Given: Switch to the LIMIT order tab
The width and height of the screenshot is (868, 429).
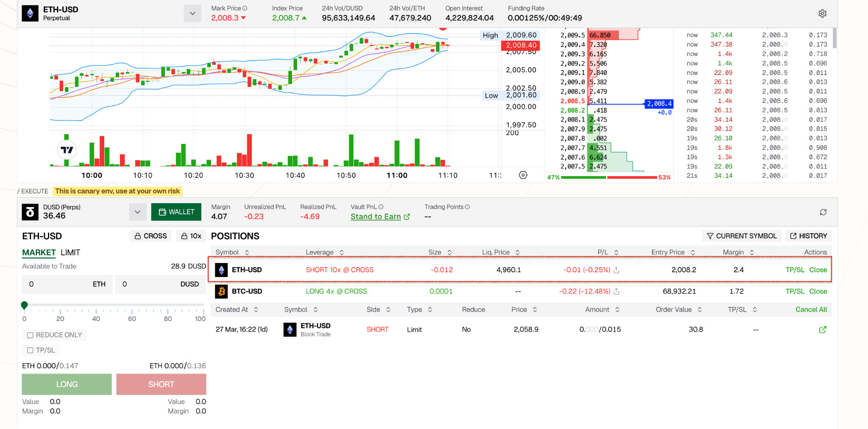Looking at the screenshot, I should pos(70,252).
